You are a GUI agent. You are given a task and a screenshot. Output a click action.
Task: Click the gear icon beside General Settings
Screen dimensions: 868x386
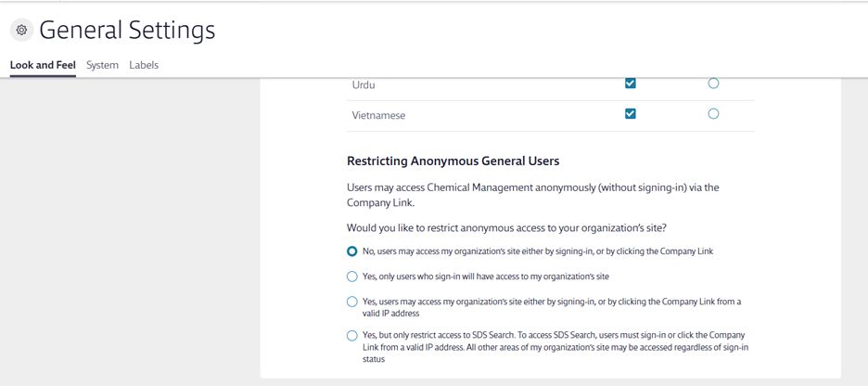click(x=21, y=30)
